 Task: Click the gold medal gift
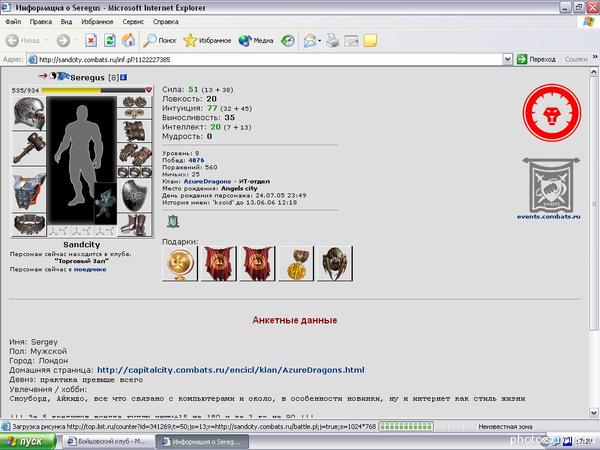[180, 264]
